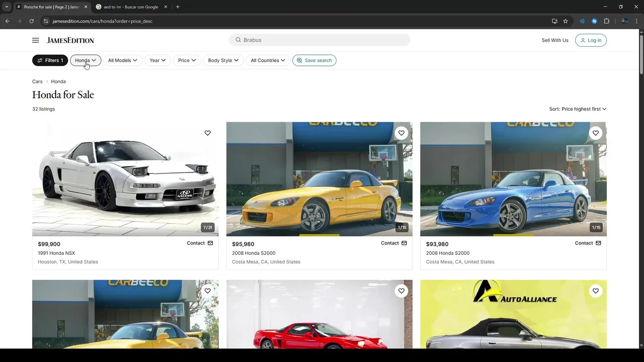Viewport: 644px width, 362px height.
Task: Click the Log in button
Action: click(x=591, y=40)
